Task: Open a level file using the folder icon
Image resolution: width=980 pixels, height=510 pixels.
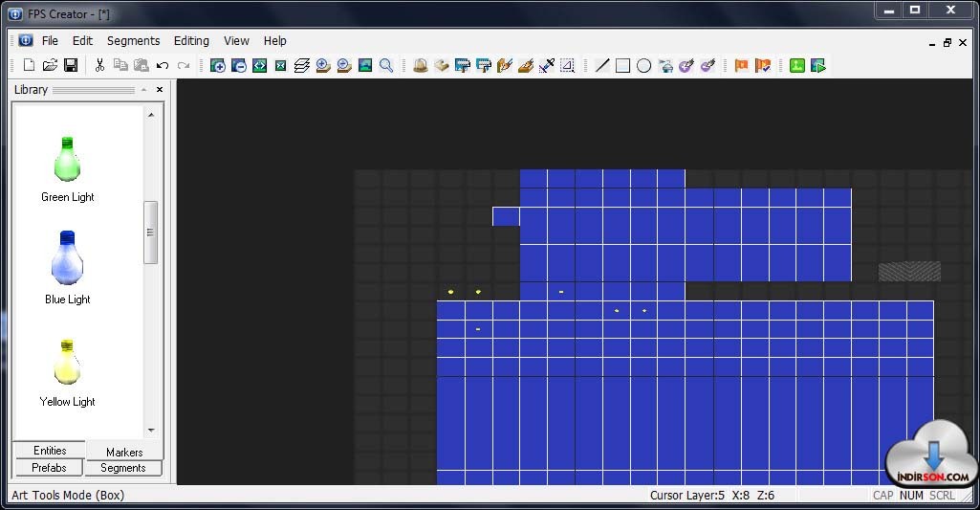Action: [x=50, y=65]
